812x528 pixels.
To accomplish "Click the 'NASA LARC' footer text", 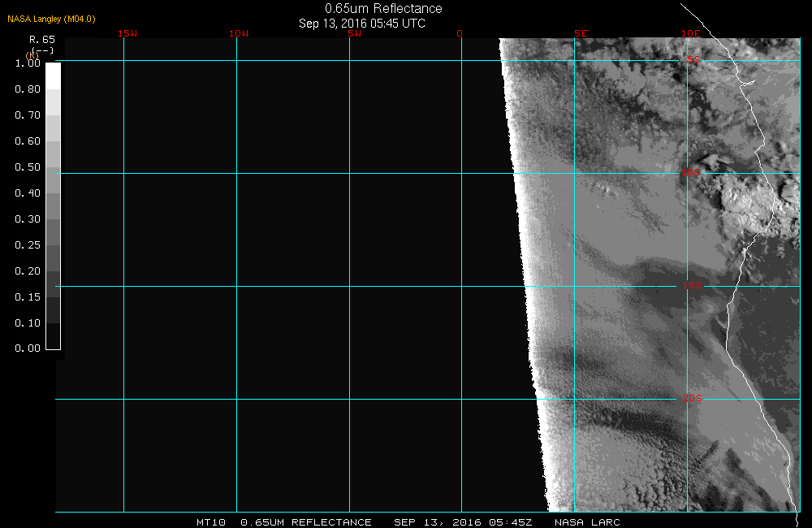I will click(587, 522).
